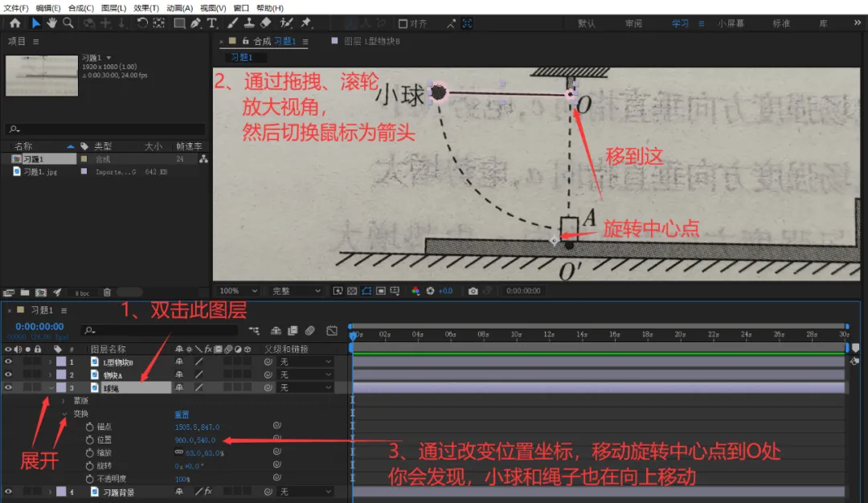Click 重置 to reset transform
Viewport: 868px width, 503px height.
(182, 415)
